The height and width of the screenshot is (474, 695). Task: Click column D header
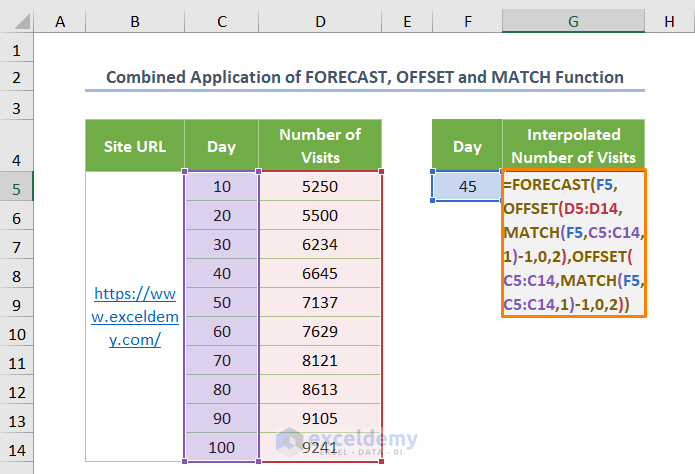click(x=319, y=19)
